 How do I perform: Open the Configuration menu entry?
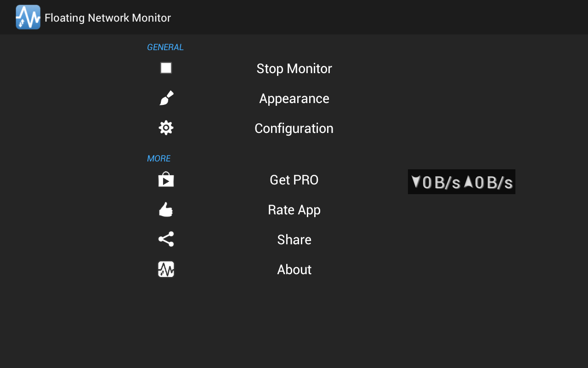point(294,128)
